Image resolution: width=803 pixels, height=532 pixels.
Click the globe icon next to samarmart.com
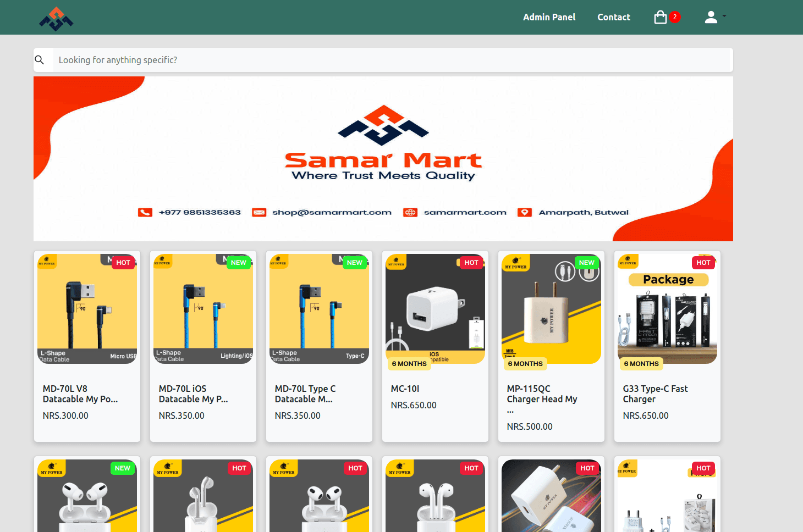(410, 212)
